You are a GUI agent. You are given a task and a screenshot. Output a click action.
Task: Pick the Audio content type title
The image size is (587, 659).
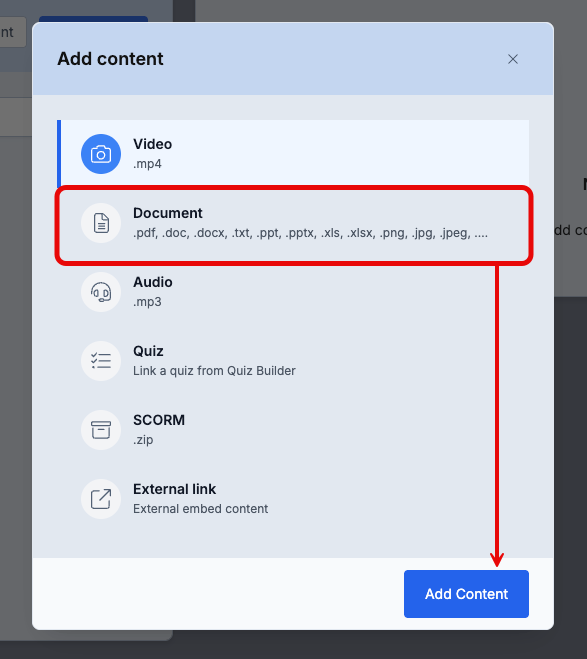(153, 282)
